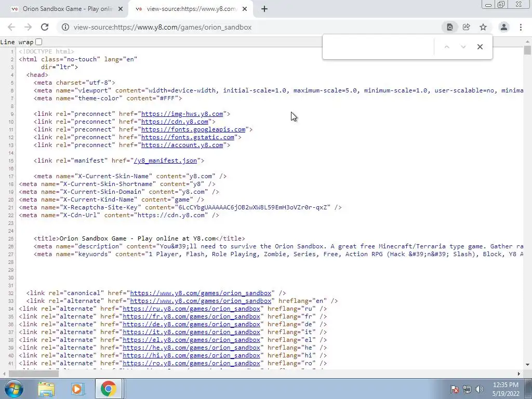Jump to next find result
This screenshot has width=532, height=399.
463,47
